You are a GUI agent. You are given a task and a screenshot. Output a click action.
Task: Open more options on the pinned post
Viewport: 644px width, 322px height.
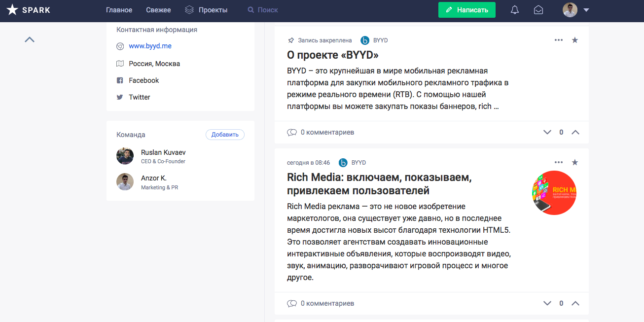(558, 40)
